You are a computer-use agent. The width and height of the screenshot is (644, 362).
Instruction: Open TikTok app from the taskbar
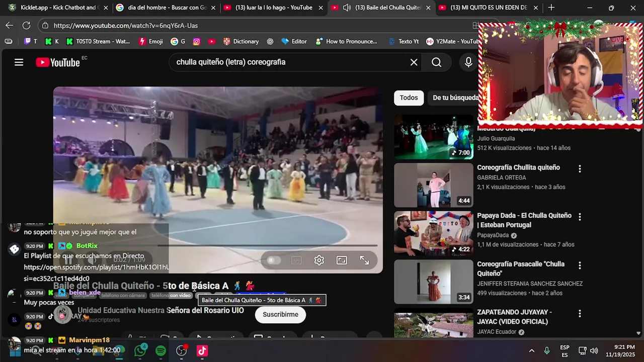click(202, 350)
